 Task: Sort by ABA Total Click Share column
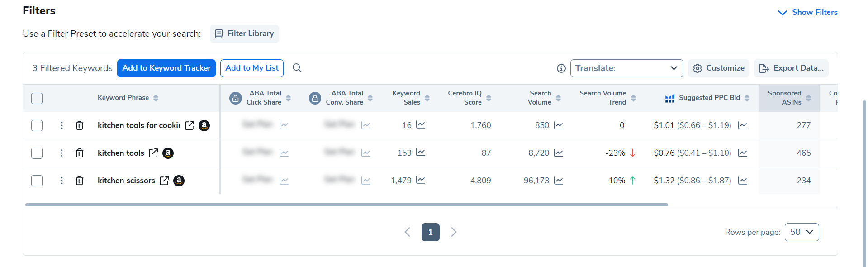(x=288, y=98)
